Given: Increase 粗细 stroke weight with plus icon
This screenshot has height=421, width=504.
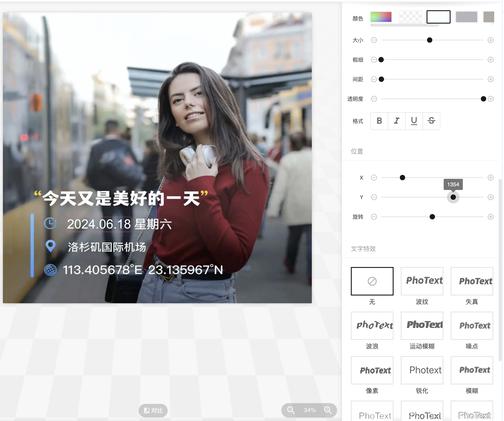Looking at the screenshot, I should click(491, 60).
